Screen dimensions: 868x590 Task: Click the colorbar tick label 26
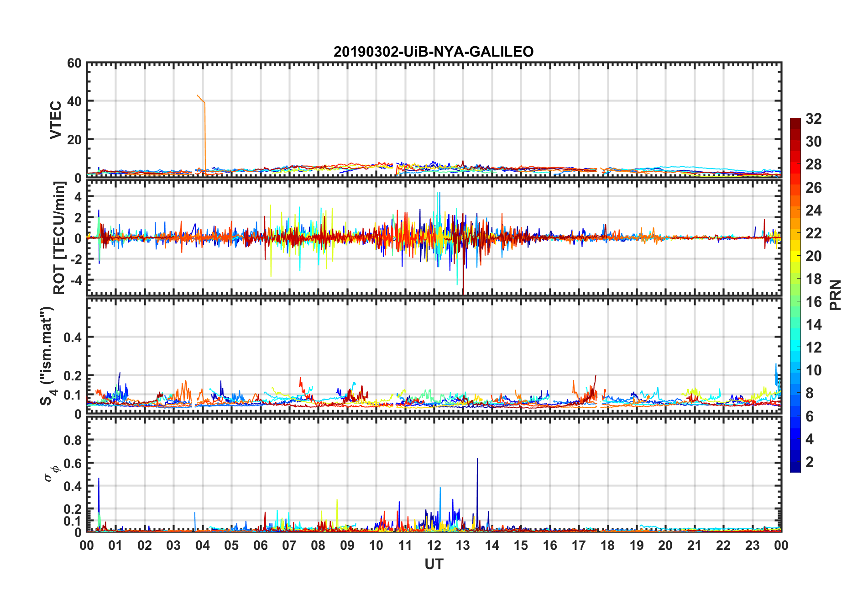coord(814,187)
